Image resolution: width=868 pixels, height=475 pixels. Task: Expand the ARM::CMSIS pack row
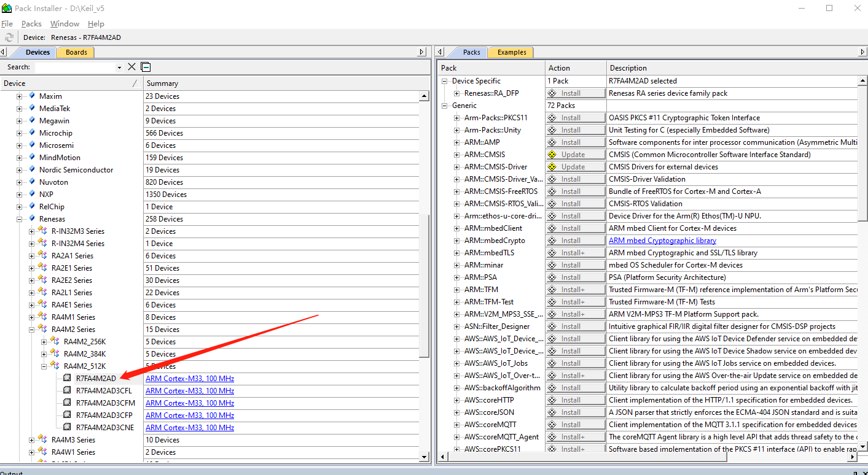pyautogui.click(x=457, y=155)
